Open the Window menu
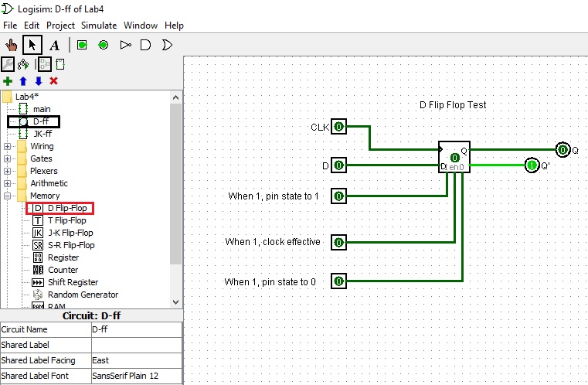 coord(141,26)
